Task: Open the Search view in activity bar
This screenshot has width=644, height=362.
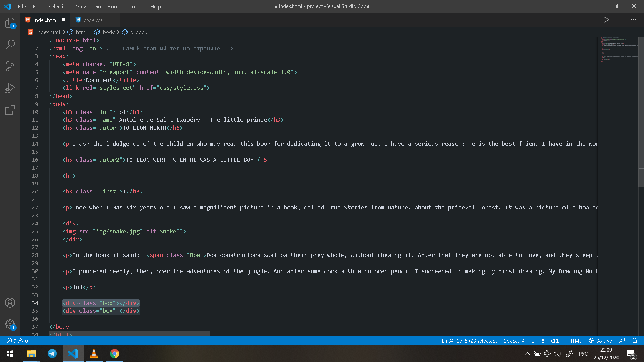Action: 10,44
